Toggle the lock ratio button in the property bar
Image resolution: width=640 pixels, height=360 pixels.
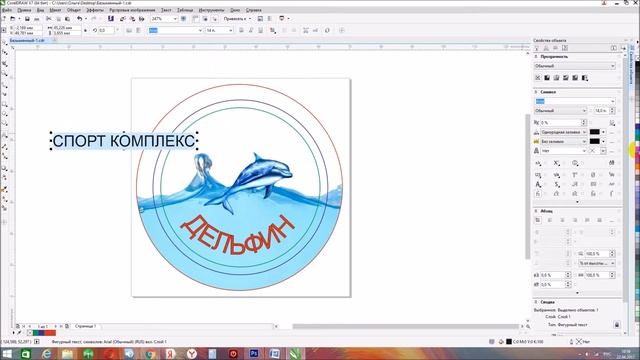pyautogui.click(x=85, y=30)
